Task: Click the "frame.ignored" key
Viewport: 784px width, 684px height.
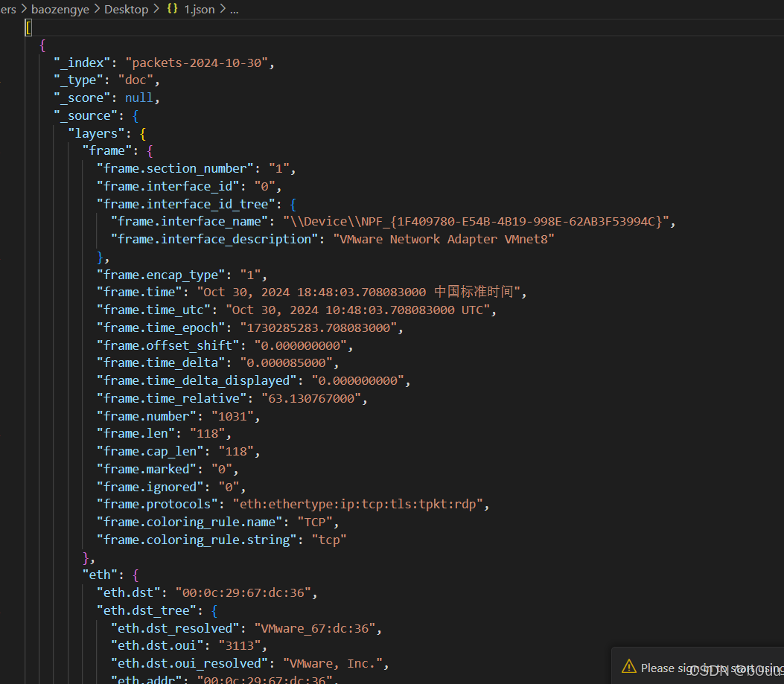Action: [150, 487]
